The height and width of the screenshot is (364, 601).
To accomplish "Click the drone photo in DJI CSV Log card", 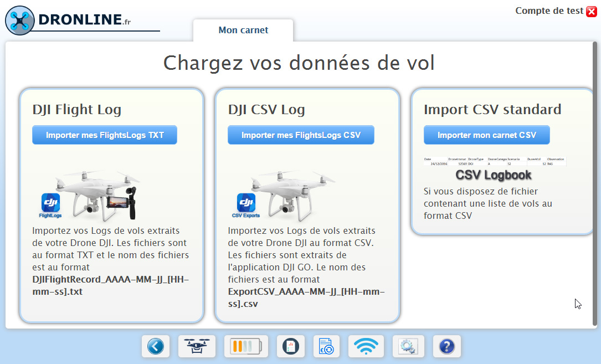I will [x=293, y=196].
